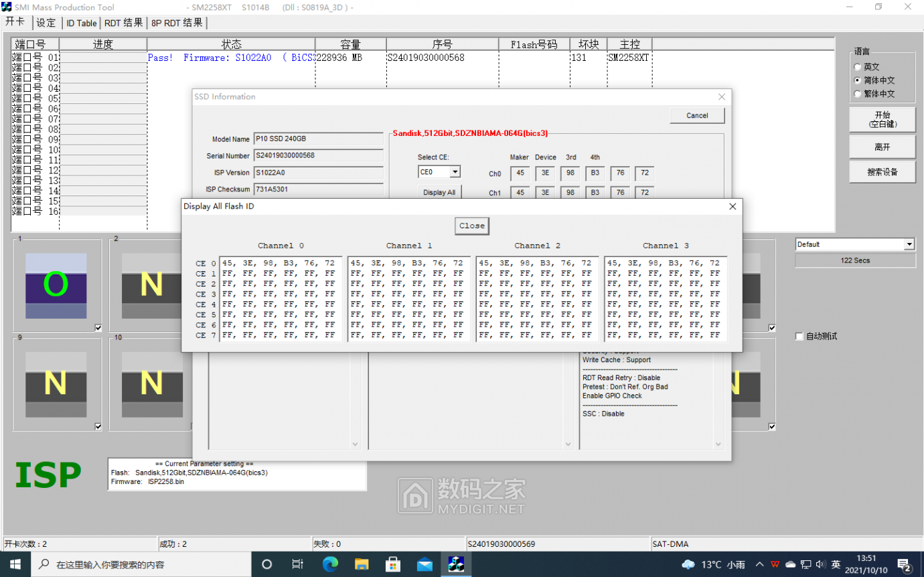Click the network icon in the system tray
The image size is (924, 577).
807,564
